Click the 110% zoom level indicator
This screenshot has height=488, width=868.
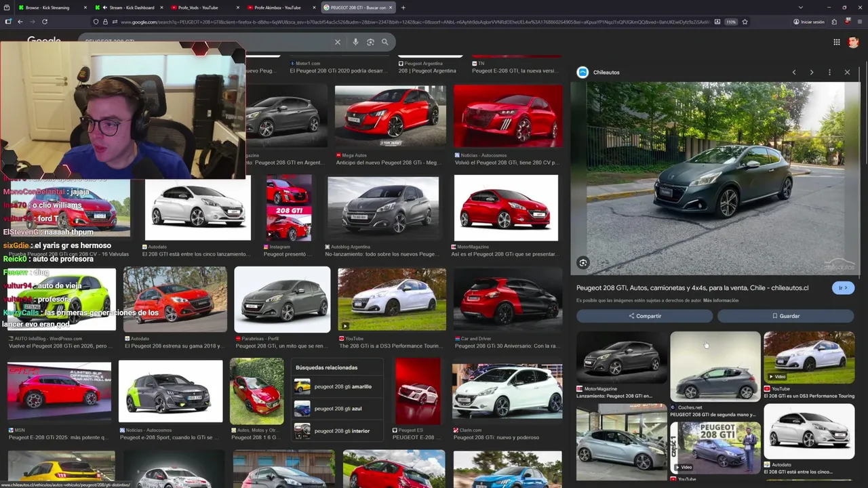click(731, 22)
